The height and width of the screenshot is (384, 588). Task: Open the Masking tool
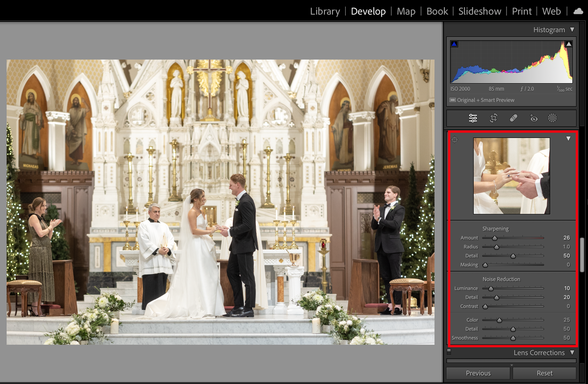click(x=553, y=118)
